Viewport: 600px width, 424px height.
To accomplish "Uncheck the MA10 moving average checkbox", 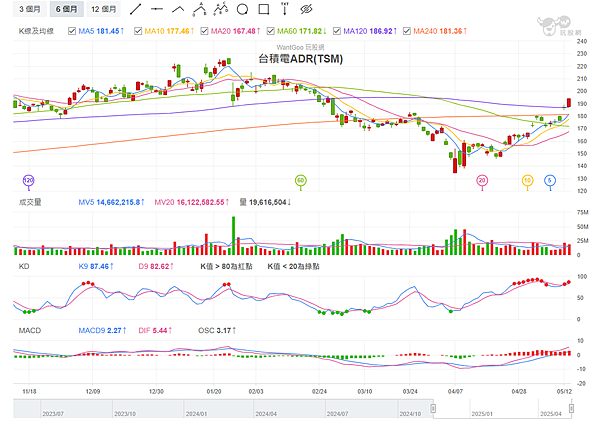I will 138,31.
